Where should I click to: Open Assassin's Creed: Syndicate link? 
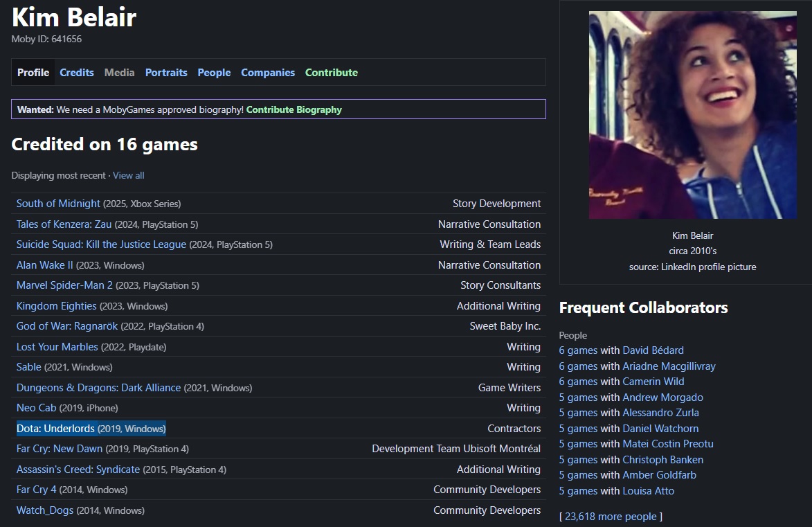coord(78,469)
